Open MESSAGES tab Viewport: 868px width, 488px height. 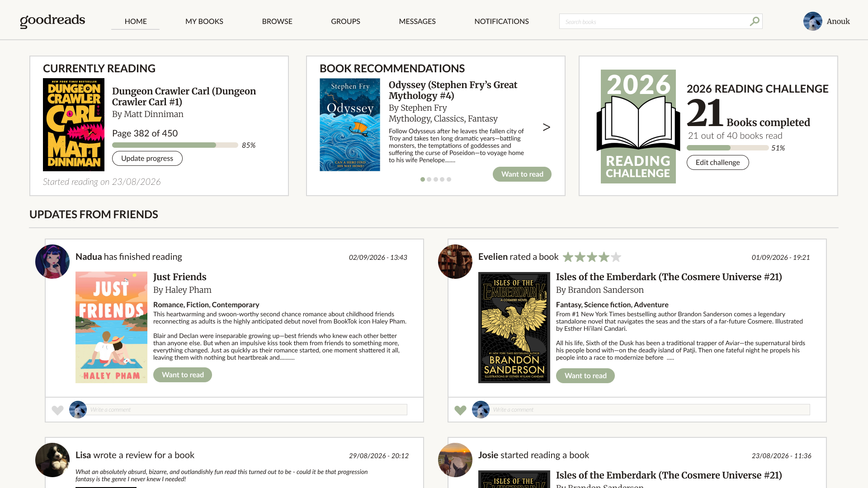(417, 21)
